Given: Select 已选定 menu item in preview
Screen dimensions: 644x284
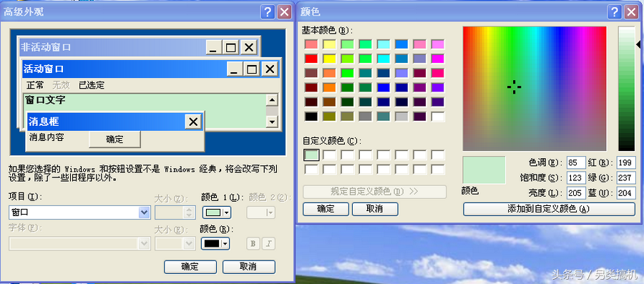Looking at the screenshot, I should (92, 85).
